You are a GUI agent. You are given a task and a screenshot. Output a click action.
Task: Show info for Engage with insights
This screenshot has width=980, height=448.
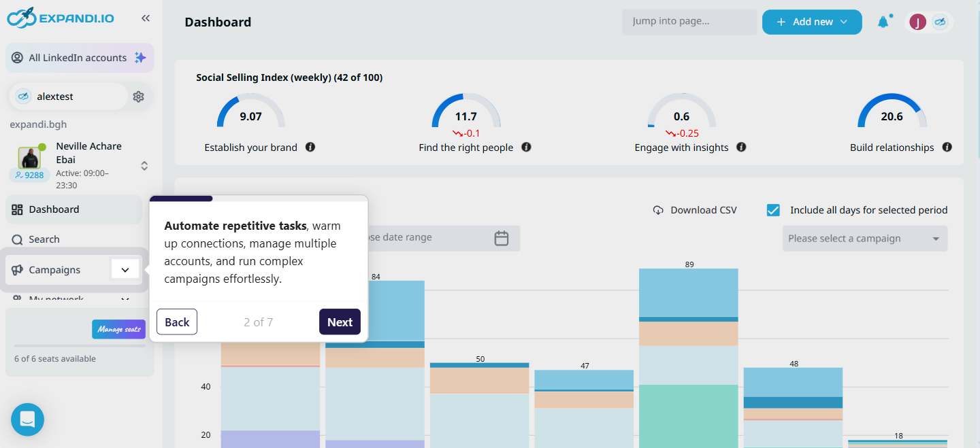741,147
